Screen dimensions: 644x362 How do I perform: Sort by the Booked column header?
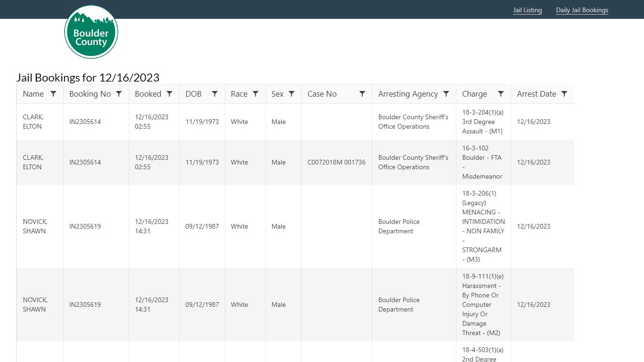point(148,94)
